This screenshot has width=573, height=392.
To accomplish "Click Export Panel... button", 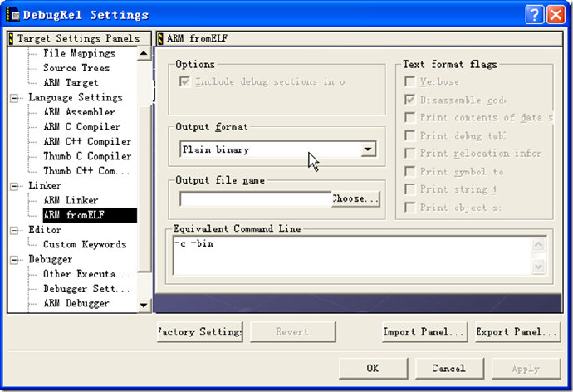I will 518,331.
